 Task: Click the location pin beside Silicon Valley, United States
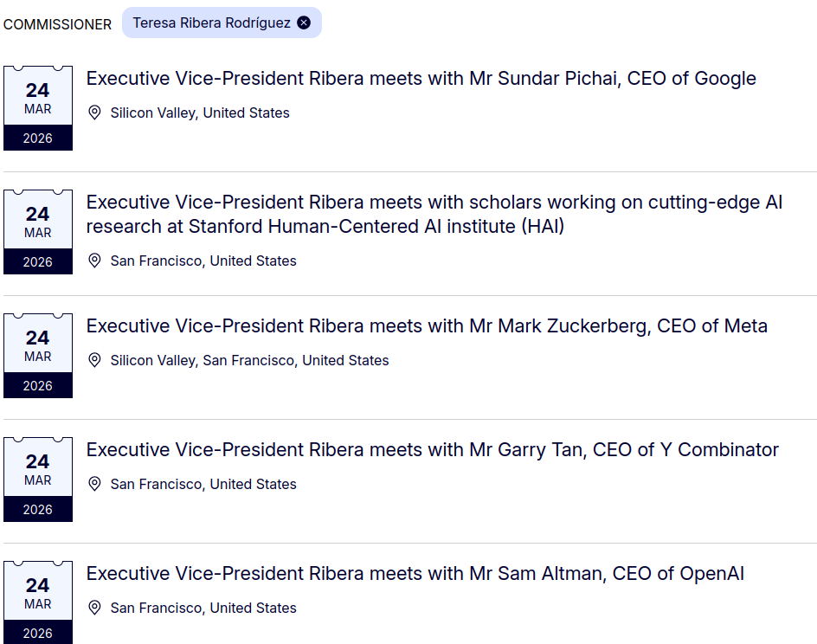point(95,113)
